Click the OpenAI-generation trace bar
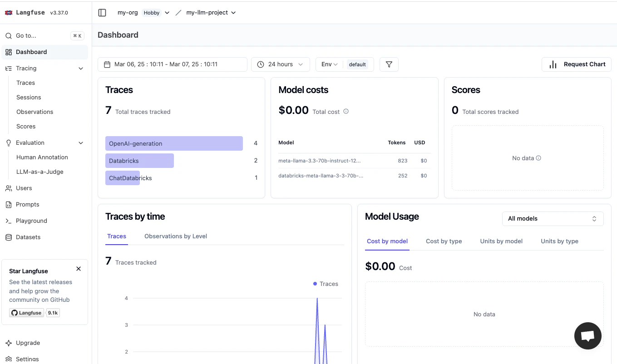Screen dimensions: 617x364 (x=174, y=143)
